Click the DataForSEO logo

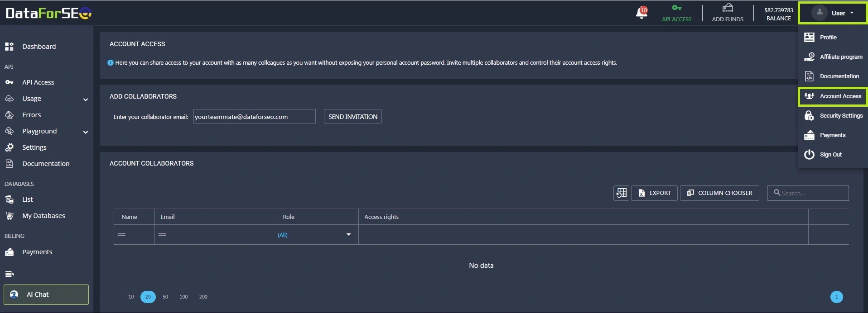pos(48,13)
